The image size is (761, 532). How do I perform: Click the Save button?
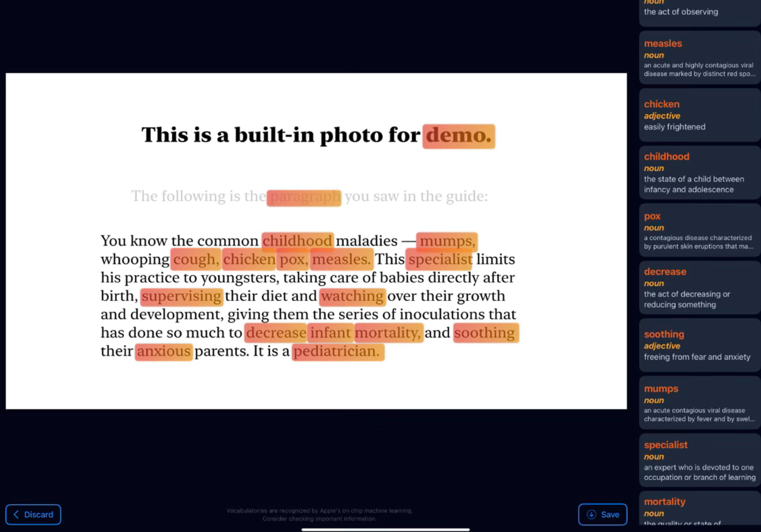click(603, 515)
